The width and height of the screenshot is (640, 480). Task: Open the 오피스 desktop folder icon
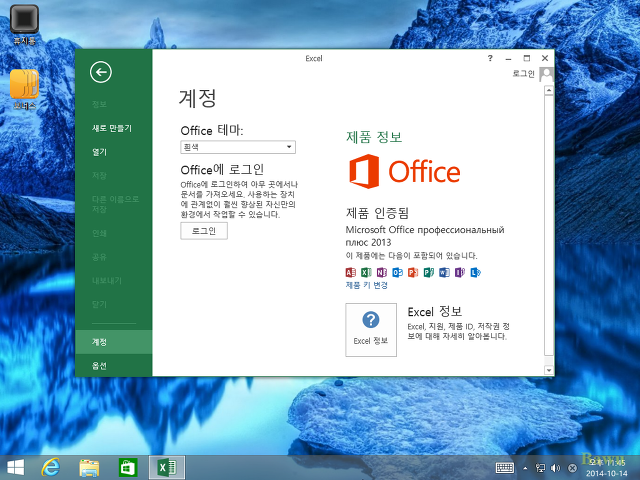click(24, 89)
